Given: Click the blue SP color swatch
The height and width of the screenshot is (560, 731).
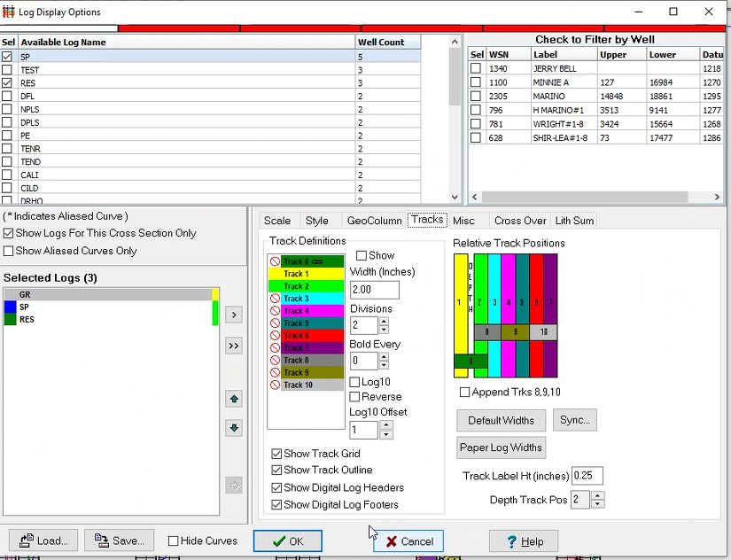Looking at the screenshot, I should [9, 307].
